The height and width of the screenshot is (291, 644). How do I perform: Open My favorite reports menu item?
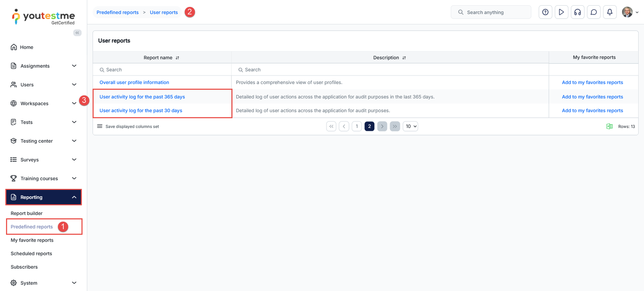pyautogui.click(x=32, y=240)
